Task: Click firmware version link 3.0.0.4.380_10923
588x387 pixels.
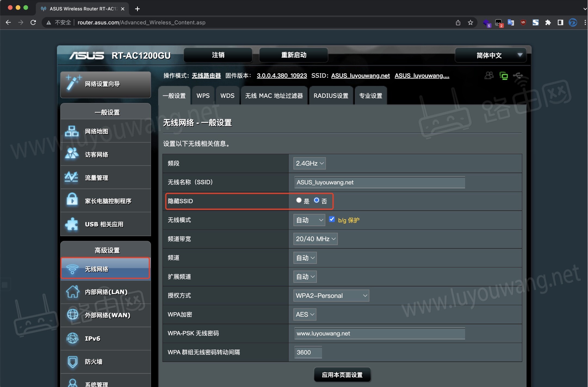Action: [281, 76]
